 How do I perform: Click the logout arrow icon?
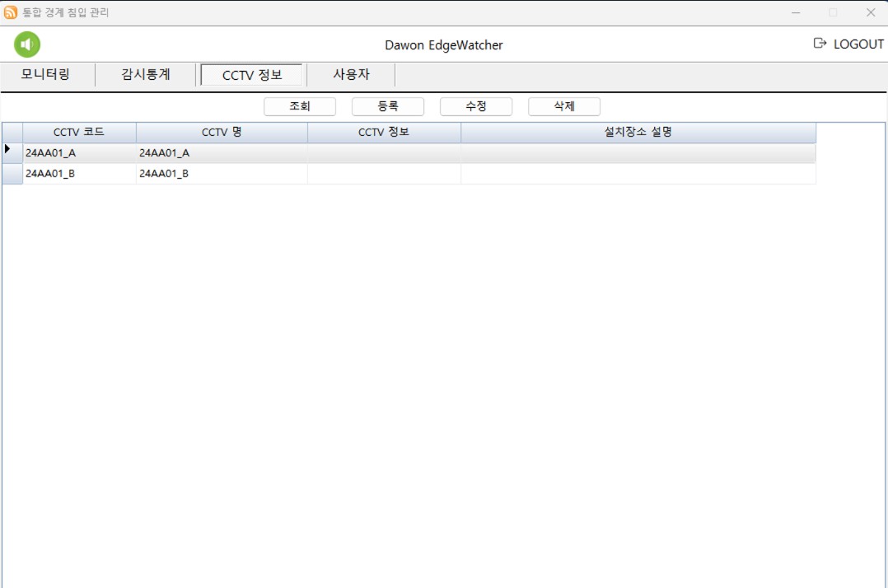820,44
